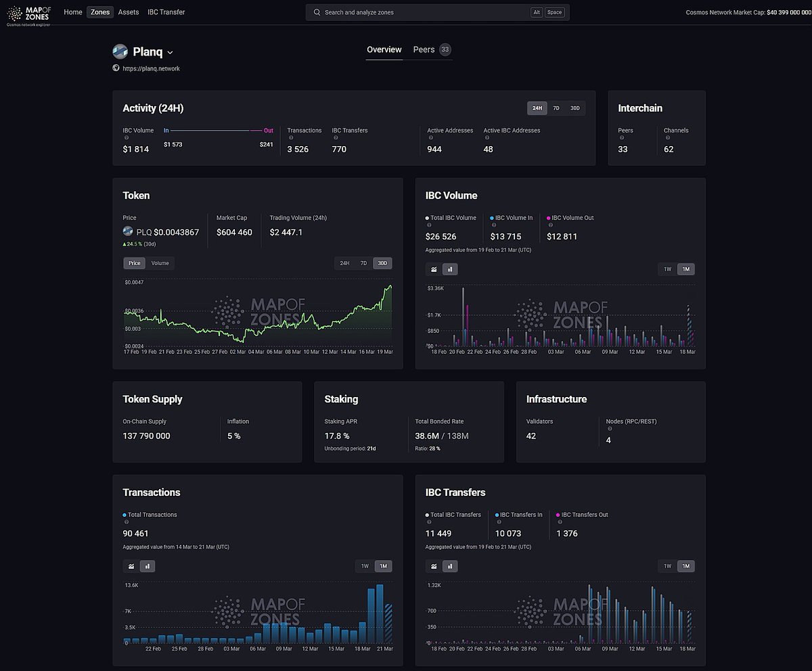Screen dimensions: 812x671
Task: Open help icon under Active IBC Addresses
Action: click(x=487, y=138)
